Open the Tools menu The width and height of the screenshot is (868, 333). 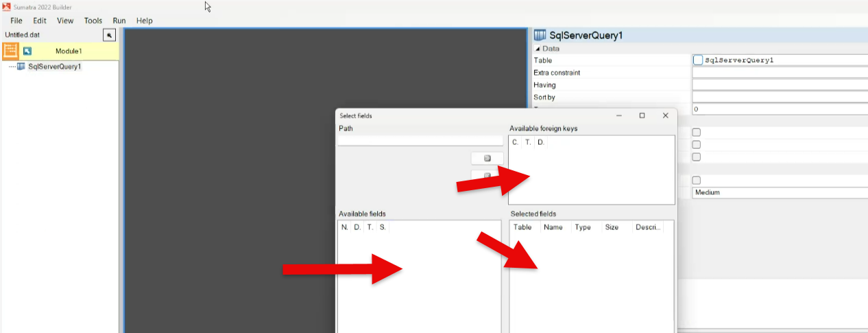pos(93,21)
